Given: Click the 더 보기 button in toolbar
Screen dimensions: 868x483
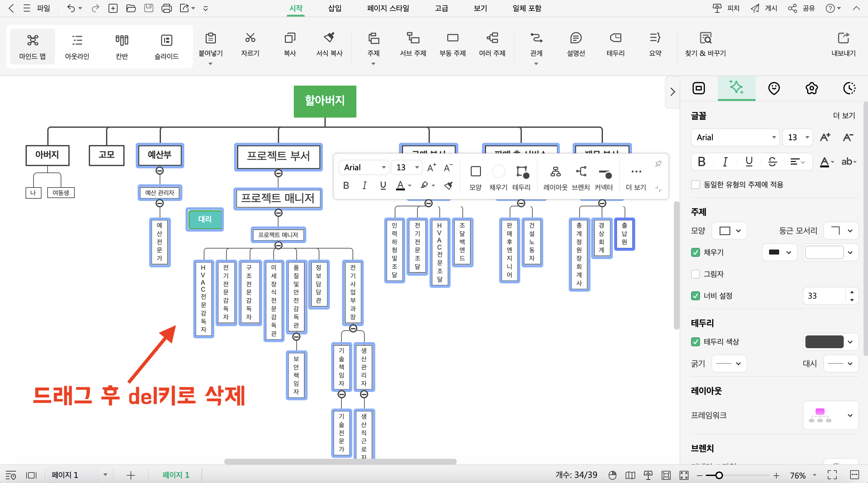Looking at the screenshot, I should tap(636, 177).
